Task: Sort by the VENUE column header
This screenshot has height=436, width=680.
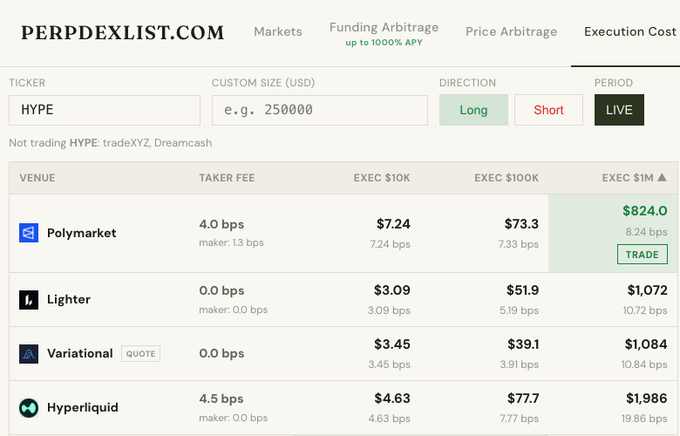Action: 37,178
